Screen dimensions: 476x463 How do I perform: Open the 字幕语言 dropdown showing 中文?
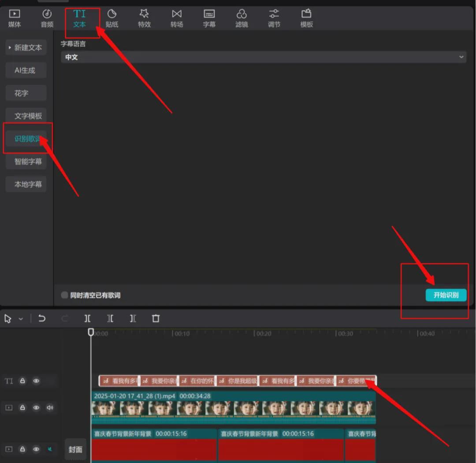pos(263,57)
